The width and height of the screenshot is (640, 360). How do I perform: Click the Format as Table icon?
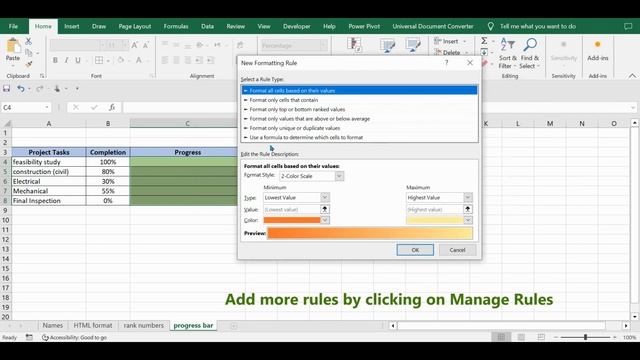tap(387, 45)
